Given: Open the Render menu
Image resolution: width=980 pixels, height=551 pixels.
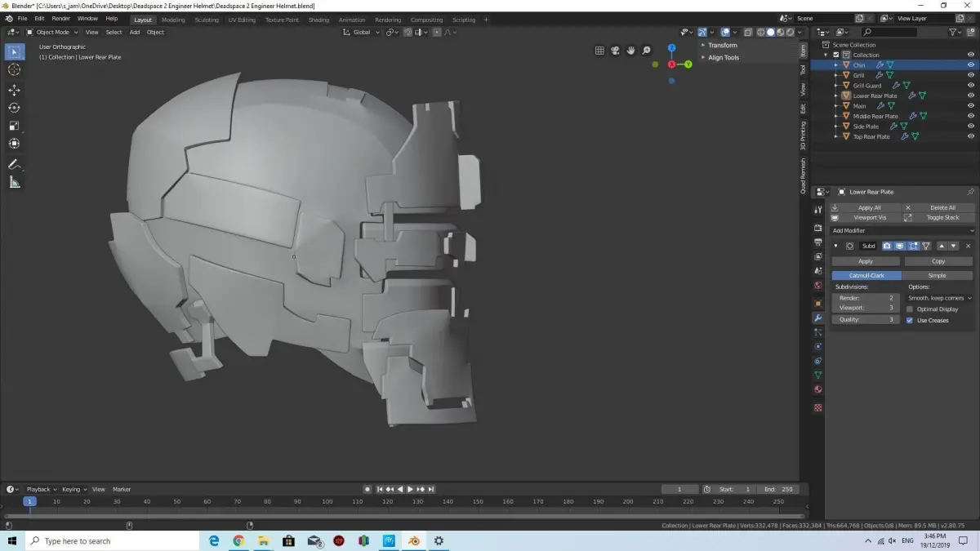Looking at the screenshot, I should [x=60, y=18].
